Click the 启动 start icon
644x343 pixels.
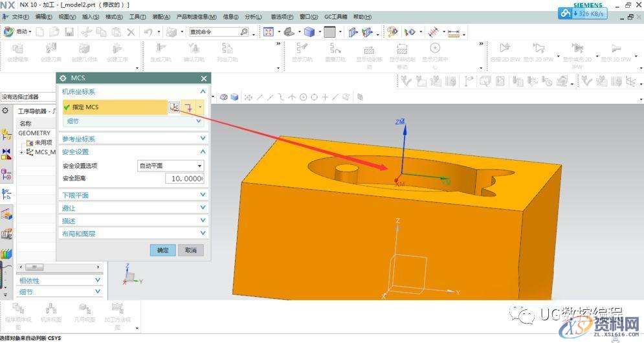coord(9,31)
